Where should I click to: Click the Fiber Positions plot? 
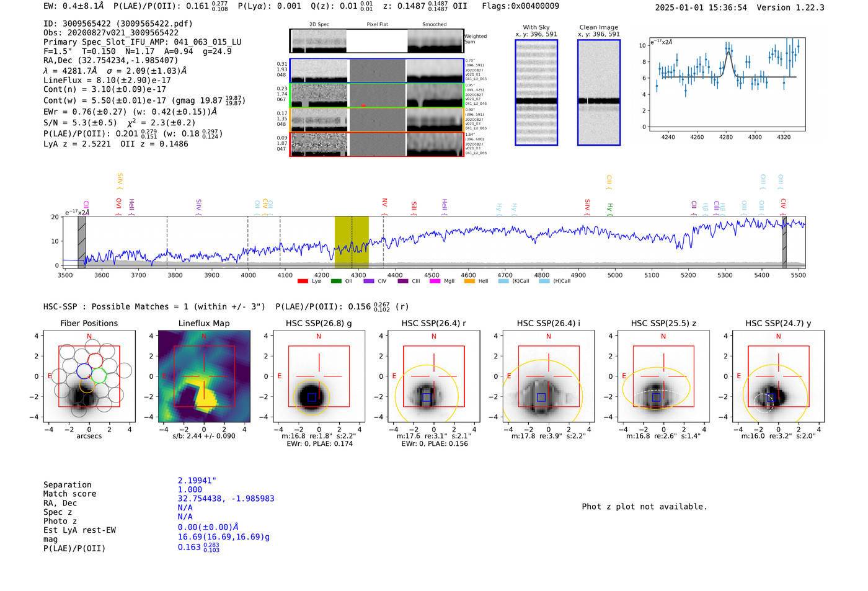click(x=89, y=376)
